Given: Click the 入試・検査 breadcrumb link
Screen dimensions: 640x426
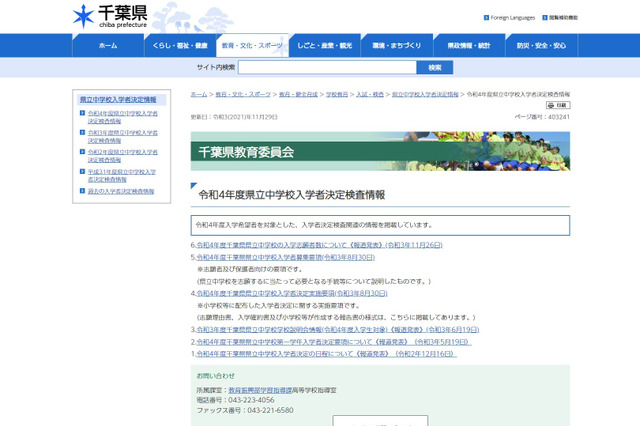Looking at the screenshot, I should click(x=370, y=94).
